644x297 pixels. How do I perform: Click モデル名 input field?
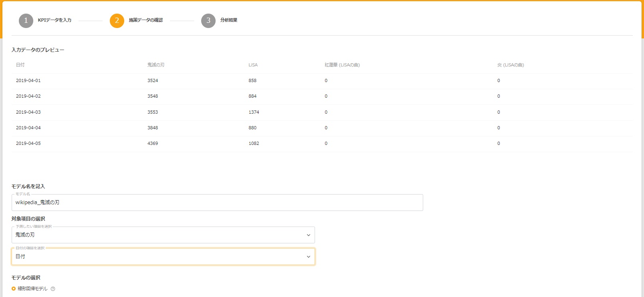217,203
